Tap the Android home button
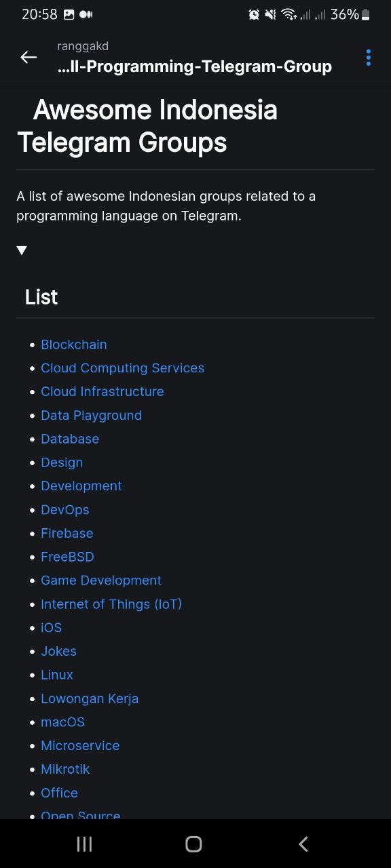The image size is (391, 868). pos(193,844)
